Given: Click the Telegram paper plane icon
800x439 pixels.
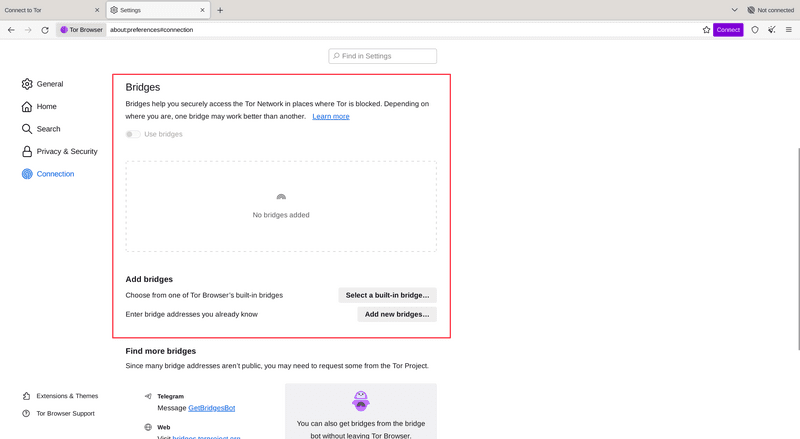Looking at the screenshot, I should (x=148, y=396).
